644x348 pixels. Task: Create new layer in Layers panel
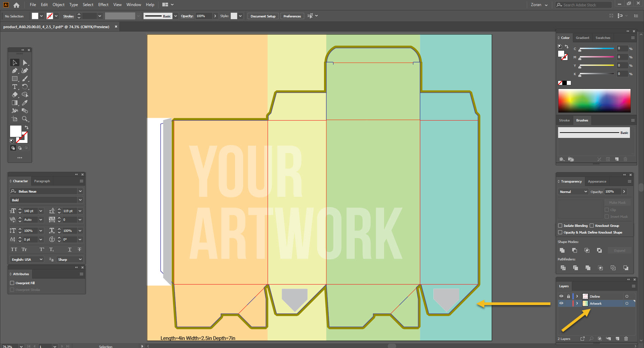pos(617,339)
